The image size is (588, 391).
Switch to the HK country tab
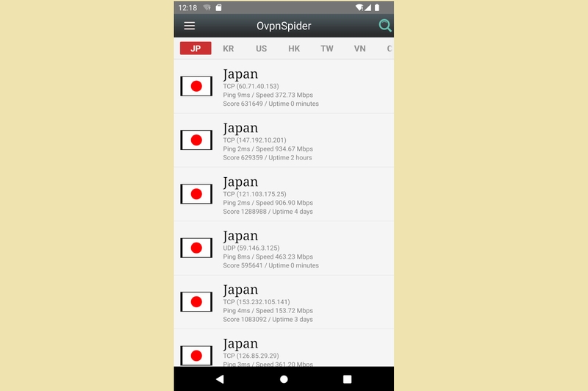pos(294,49)
